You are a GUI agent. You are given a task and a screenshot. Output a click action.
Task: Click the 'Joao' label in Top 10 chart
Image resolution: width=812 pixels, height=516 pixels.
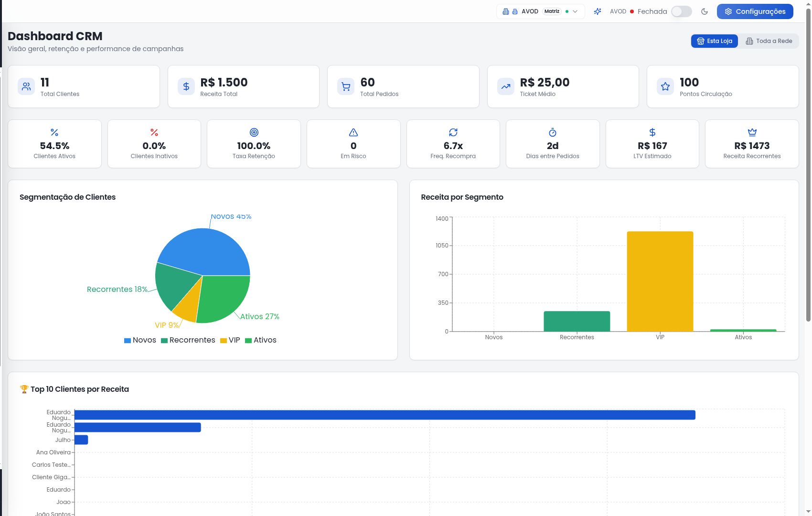64,502
